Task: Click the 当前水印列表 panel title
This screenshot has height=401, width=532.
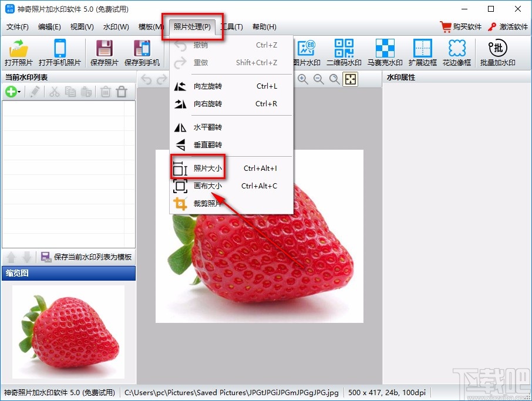Action: (26, 77)
